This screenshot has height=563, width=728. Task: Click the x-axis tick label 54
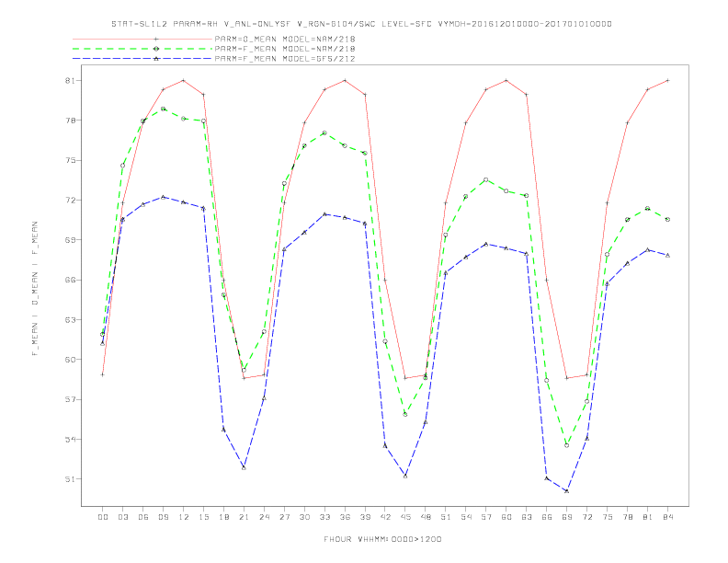pyautogui.click(x=466, y=517)
